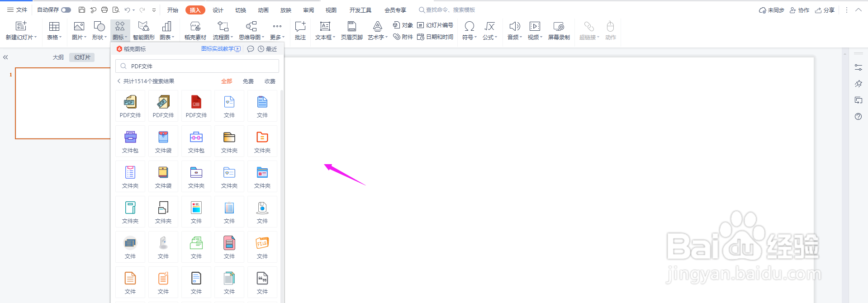Switch to the 大纲 outline tab

[x=58, y=57]
